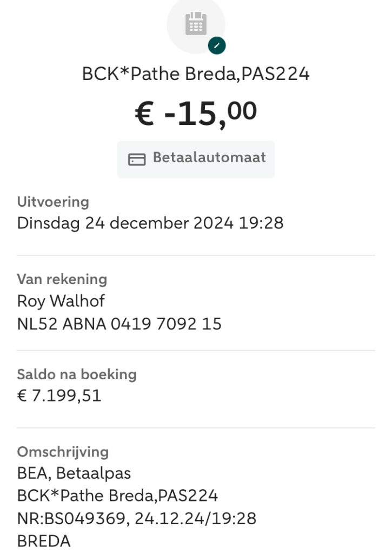Viewport: 392px width, 554px height.
Task: Click the green pencil edit badge
Action: 217,46
